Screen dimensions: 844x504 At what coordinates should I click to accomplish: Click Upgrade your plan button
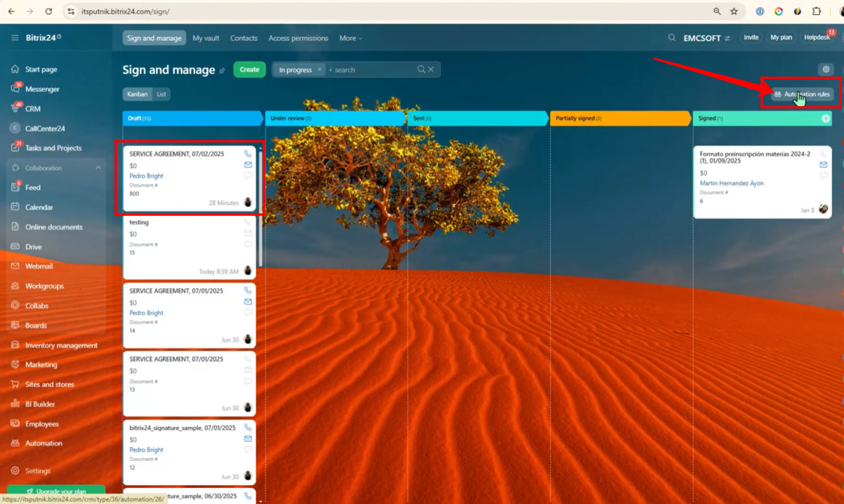tap(56, 491)
